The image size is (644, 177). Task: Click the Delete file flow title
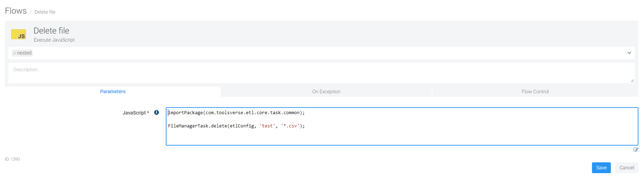click(51, 31)
